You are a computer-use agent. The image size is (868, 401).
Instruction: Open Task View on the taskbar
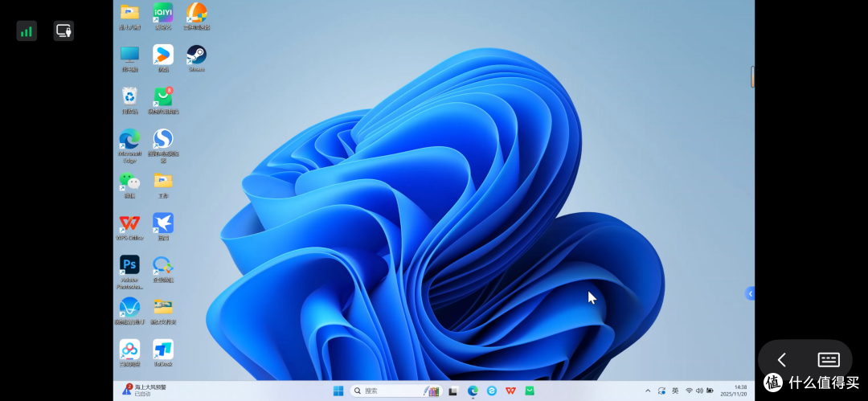pos(452,391)
